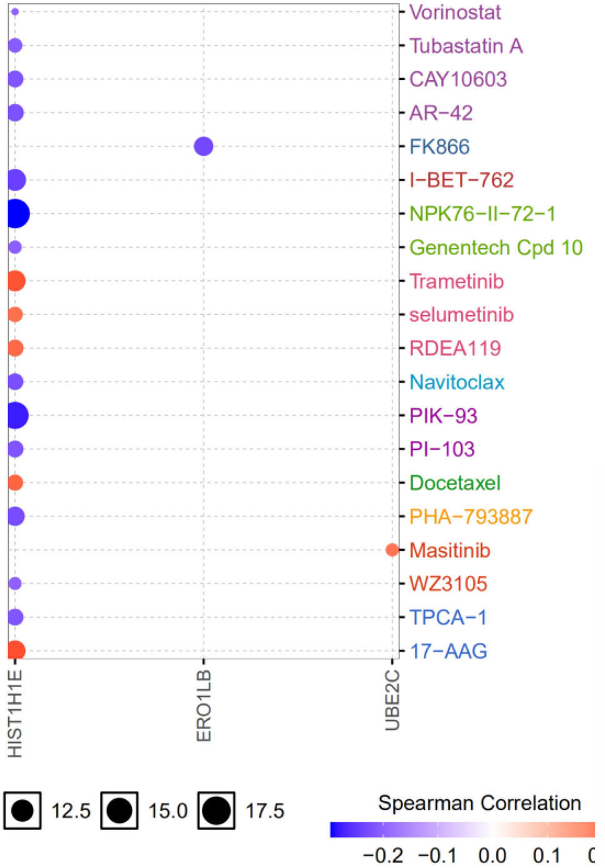
Task: Select the big purple PIK-93 dot
Action: click(16, 415)
